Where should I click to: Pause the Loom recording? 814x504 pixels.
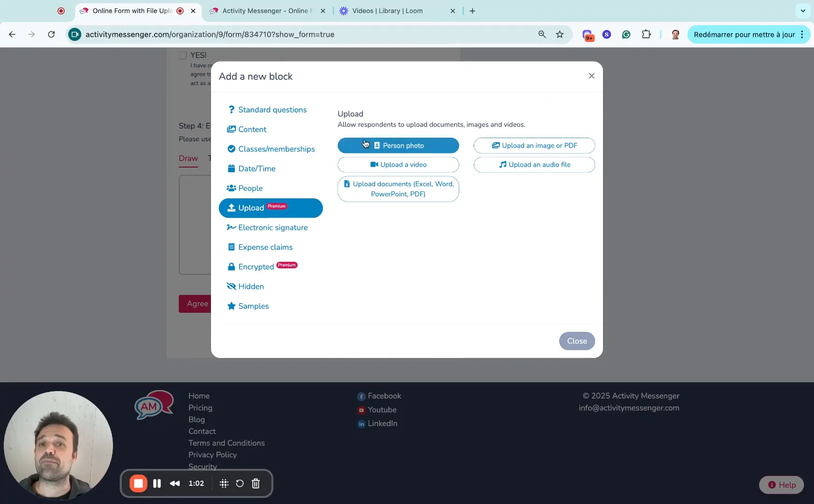(157, 483)
